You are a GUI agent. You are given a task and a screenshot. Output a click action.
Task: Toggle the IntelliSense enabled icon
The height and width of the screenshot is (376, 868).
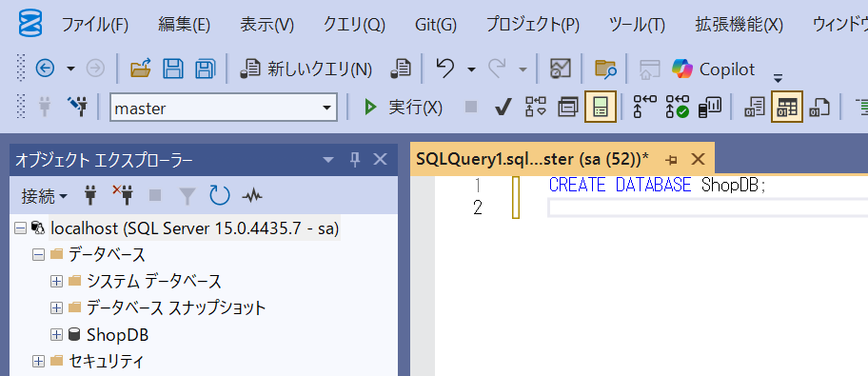[x=600, y=107]
